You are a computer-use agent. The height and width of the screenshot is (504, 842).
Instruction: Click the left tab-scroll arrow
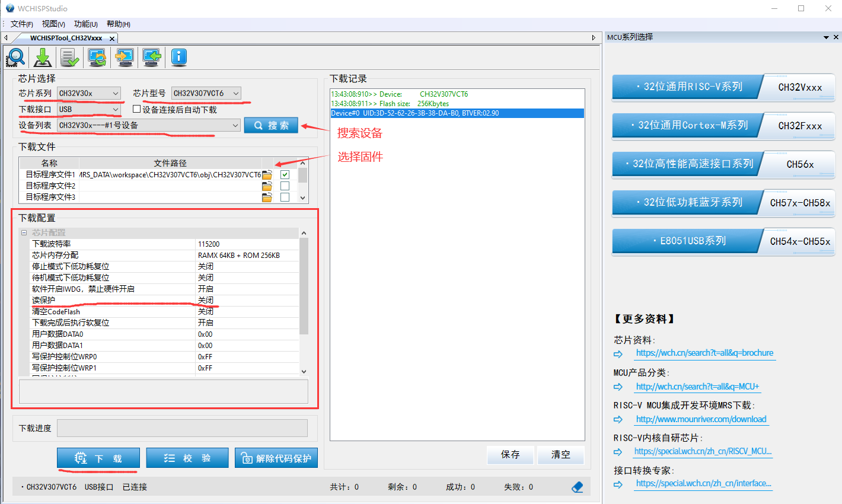pyautogui.click(x=6, y=37)
